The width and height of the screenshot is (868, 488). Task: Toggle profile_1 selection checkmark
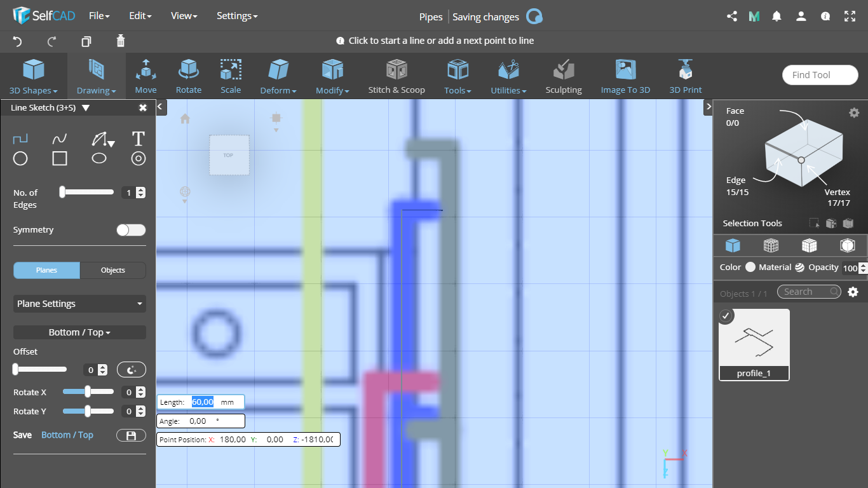pos(726,315)
